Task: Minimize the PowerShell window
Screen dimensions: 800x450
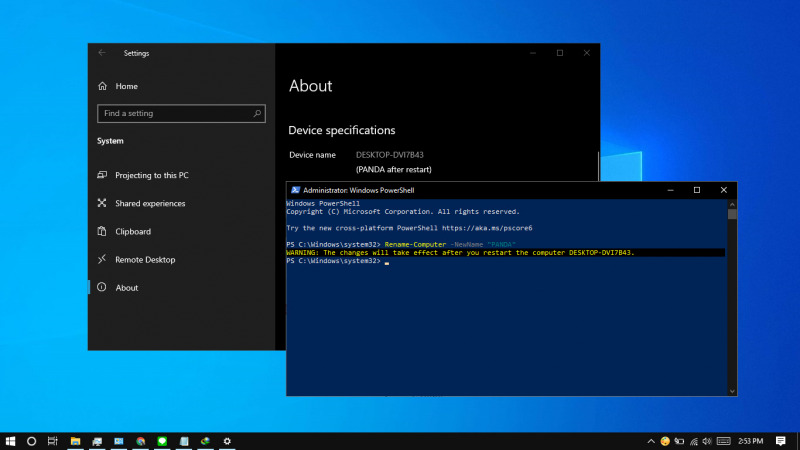Action: click(x=670, y=190)
